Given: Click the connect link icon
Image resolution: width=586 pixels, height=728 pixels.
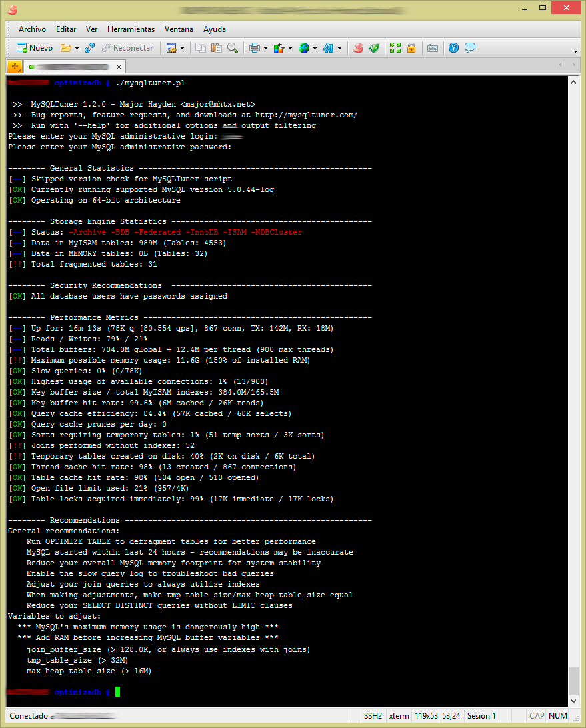Looking at the screenshot, I should (x=89, y=48).
